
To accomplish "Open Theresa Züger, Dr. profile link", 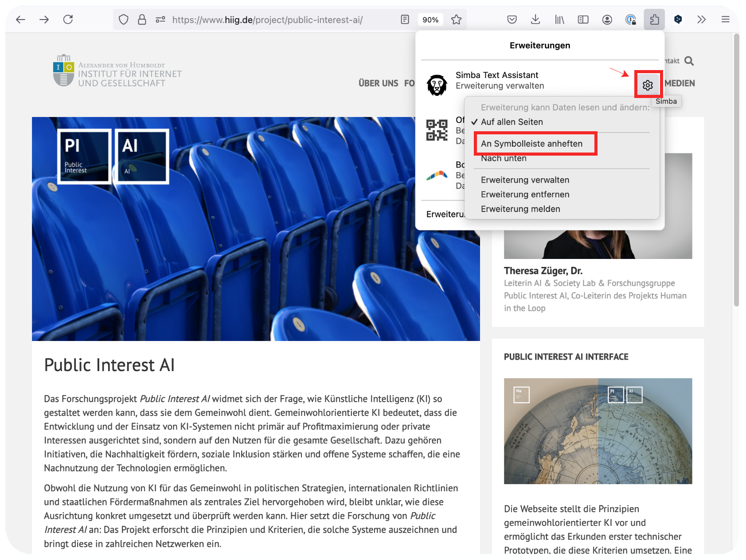I will pos(543,271).
